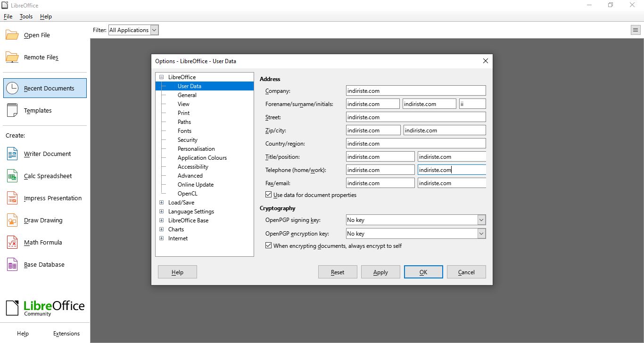Expand the Charts tree node
The image size is (644, 343).
point(162,229)
